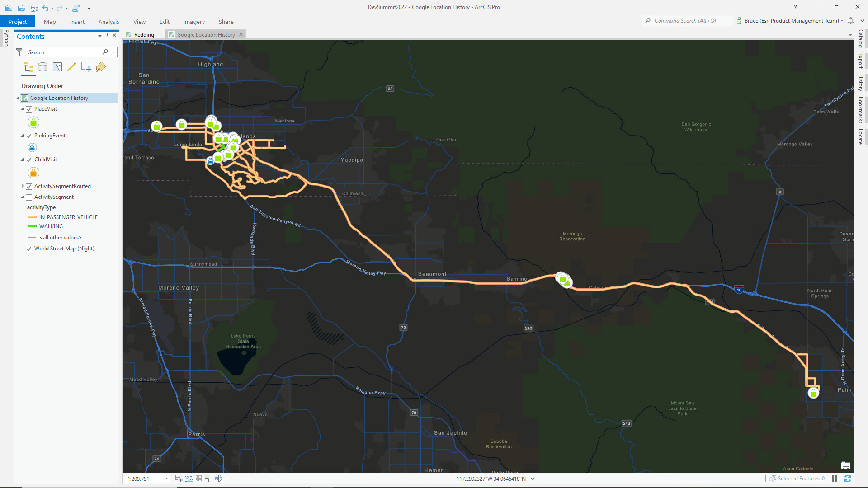Select the List By Editing pencil icon
This screenshot has width=868, height=488.
(x=72, y=67)
